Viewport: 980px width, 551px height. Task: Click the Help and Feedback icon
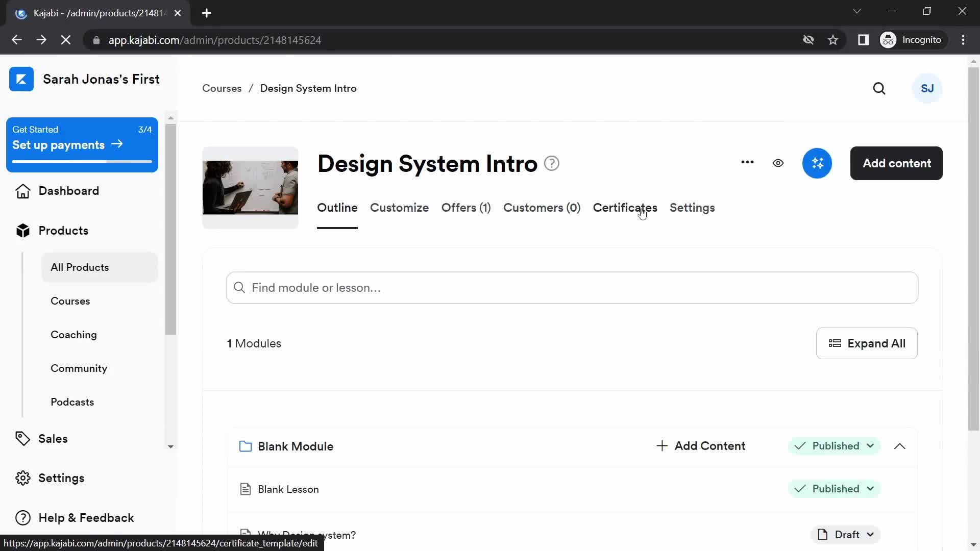[22, 518]
